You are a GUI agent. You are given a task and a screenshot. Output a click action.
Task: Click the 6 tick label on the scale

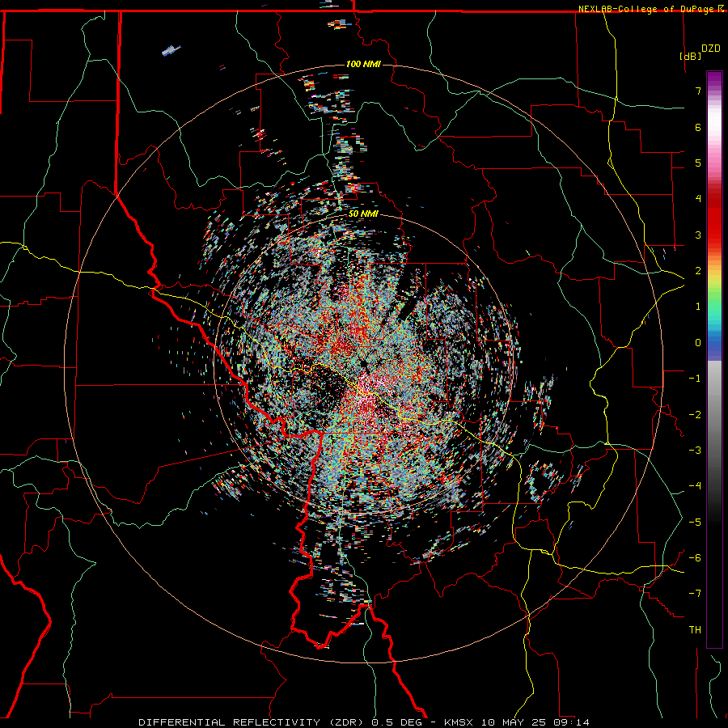[x=698, y=127]
